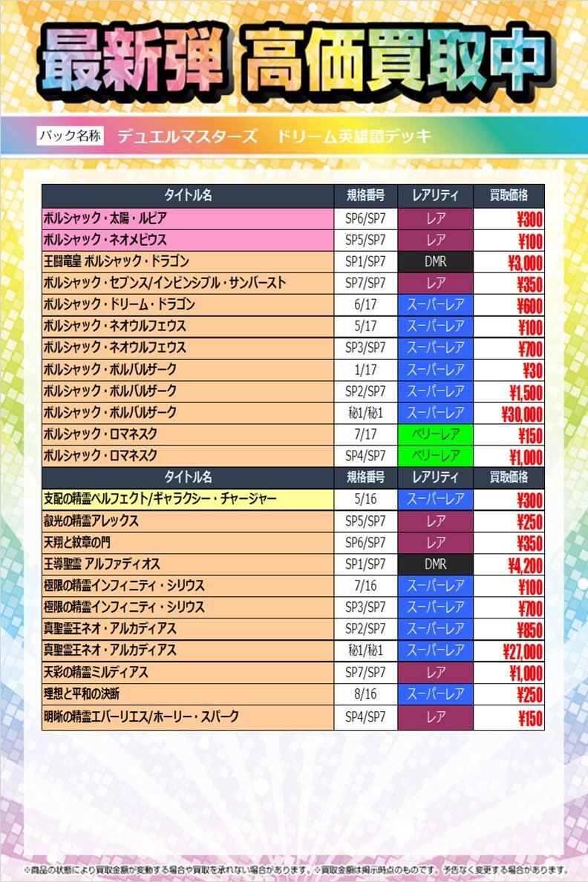Click ¥100 price for ボルシャック・ネオメビウス
The height and width of the screenshot is (882, 588).
[531, 241]
